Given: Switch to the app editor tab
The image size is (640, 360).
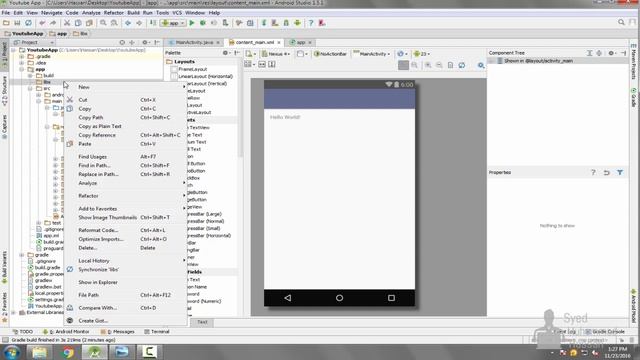Looking at the screenshot, I should [301, 42].
